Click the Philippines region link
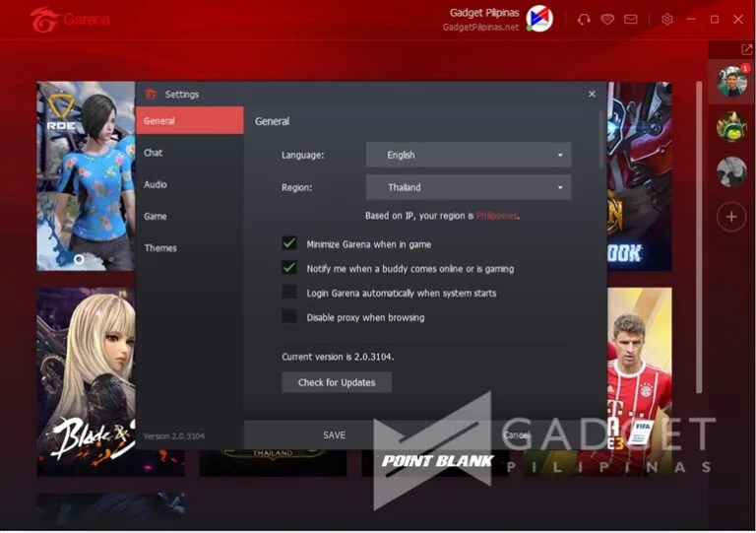Viewport: 756px width, 533px height. coord(496,216)
